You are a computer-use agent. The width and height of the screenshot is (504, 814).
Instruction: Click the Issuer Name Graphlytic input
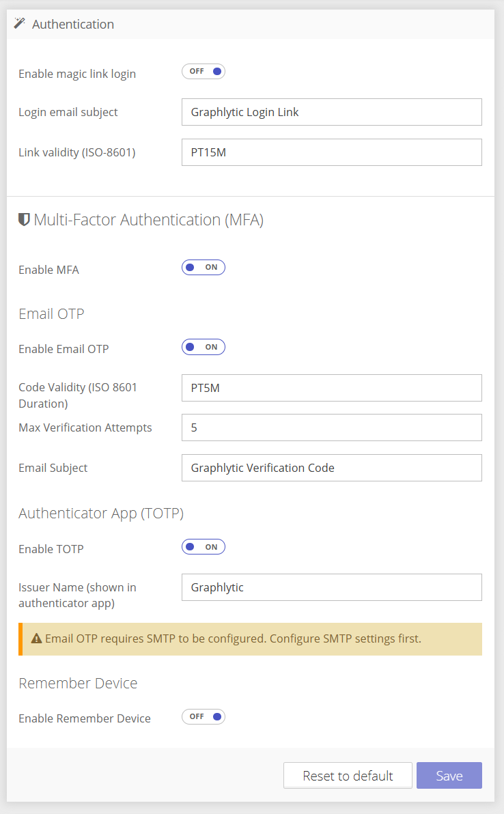pyautogui.click(x=332, y=588)
